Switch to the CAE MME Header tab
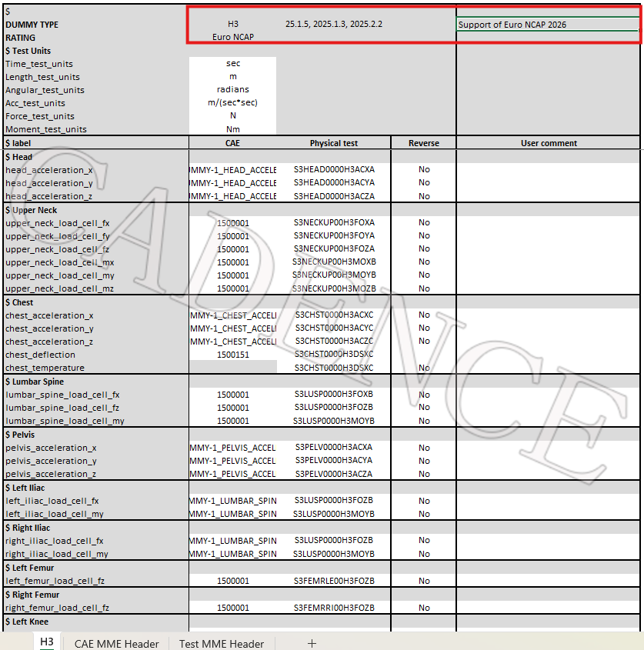The height and width of the screenshot is (650, 644). point(116,643)
